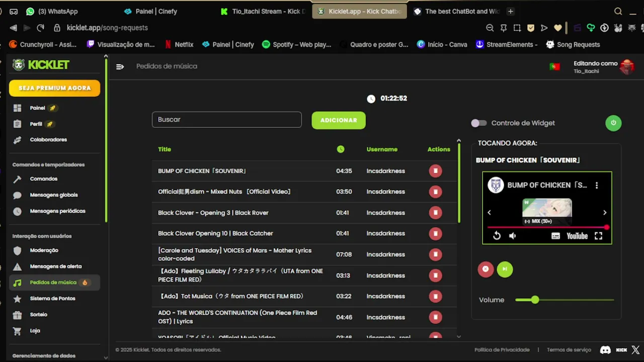Screen dimensions: 644x362
Task: Stop current song with red X button
Action: coord(486,269)
